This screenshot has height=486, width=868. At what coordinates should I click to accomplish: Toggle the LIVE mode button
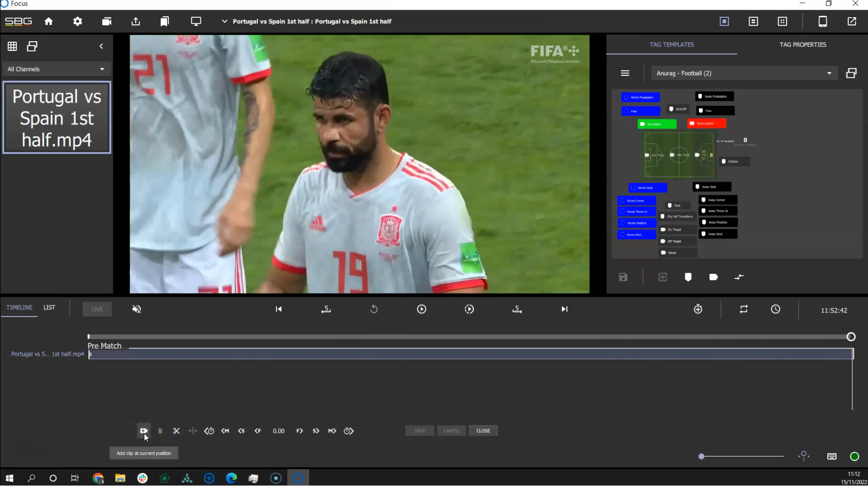tap(97, 309)
